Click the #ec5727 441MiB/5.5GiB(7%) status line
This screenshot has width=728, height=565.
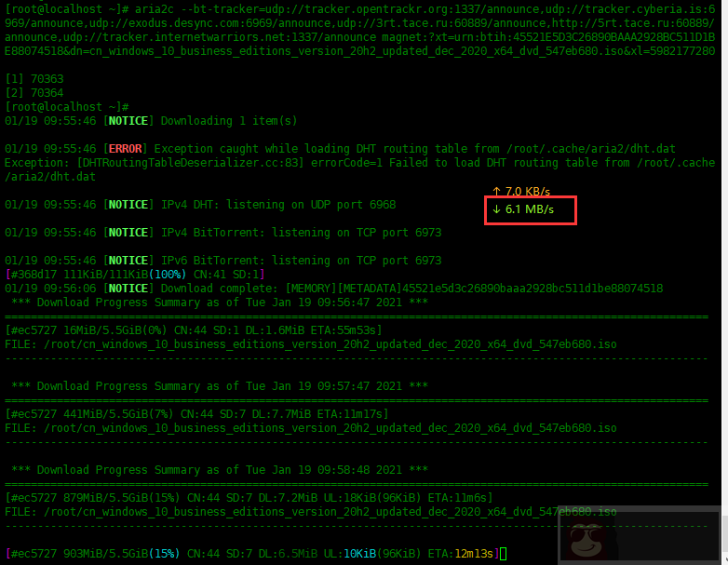point(196,413)
